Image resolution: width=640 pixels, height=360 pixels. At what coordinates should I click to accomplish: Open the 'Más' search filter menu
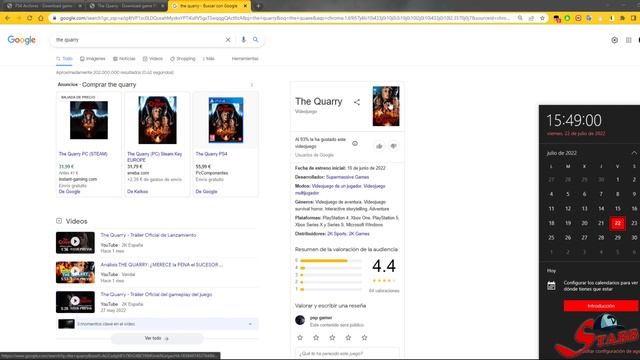click(x=209, y=59)
